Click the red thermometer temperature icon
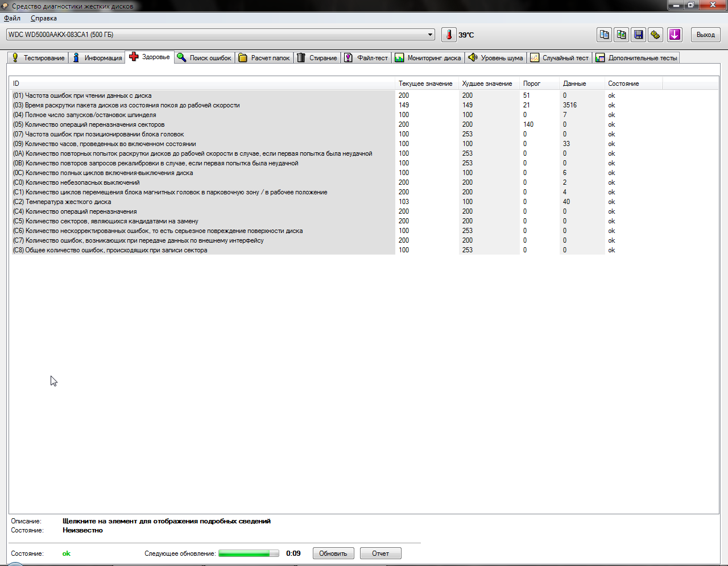This screenshot has width=728, height=566. [x=449, y=35]
